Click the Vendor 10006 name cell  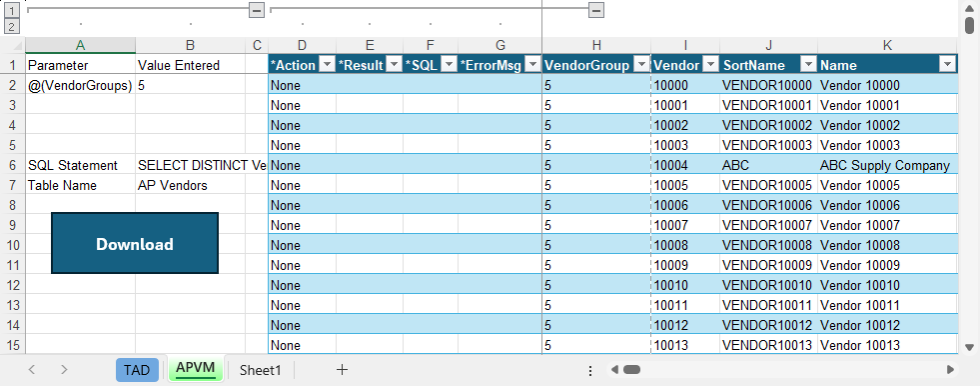[887, 205]
